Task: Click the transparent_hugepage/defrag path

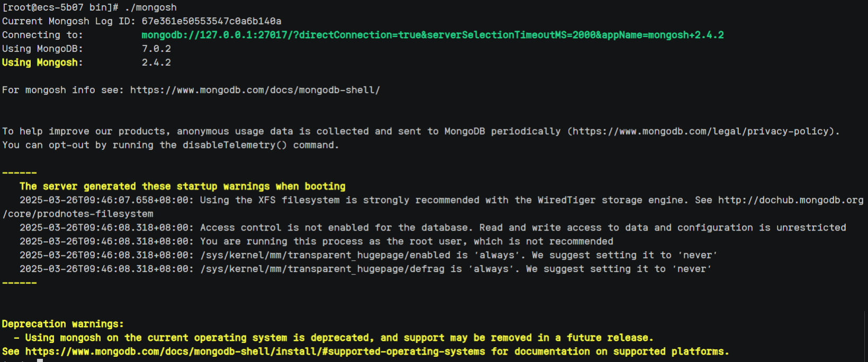Action: coord(322,269)
